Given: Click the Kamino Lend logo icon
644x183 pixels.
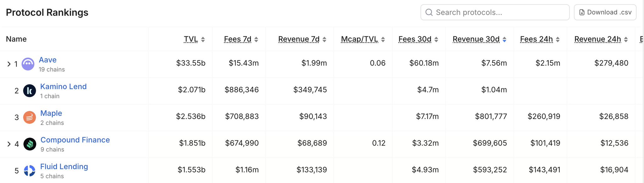Looking at the screenshot, I should [x=30, y=91].
